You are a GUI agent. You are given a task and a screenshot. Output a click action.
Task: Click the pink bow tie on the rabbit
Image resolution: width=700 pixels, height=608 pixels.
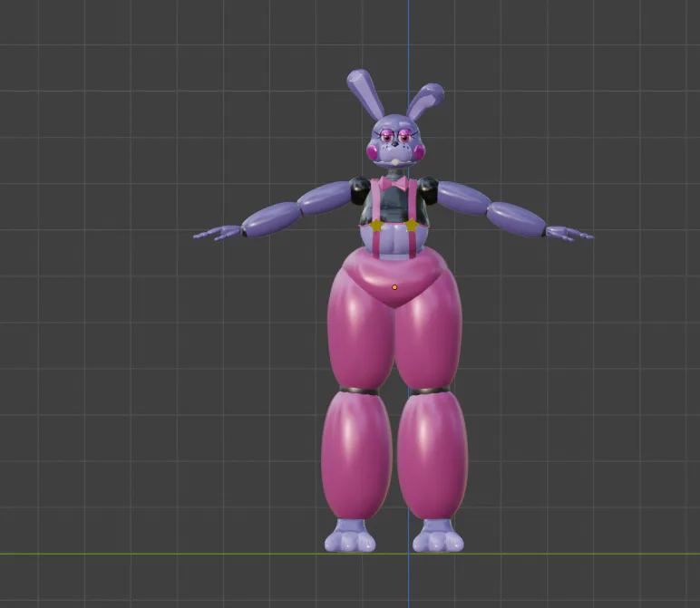coord(394,183)
